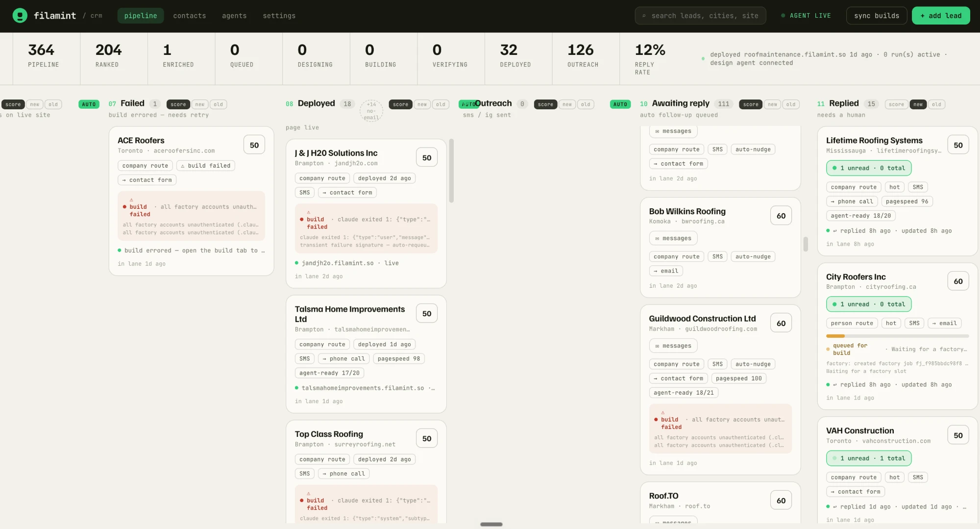Click the AUTO badge before the Awaiting reply lane
This screenshot has height=529, width=980.
click(x=620, y=104)
